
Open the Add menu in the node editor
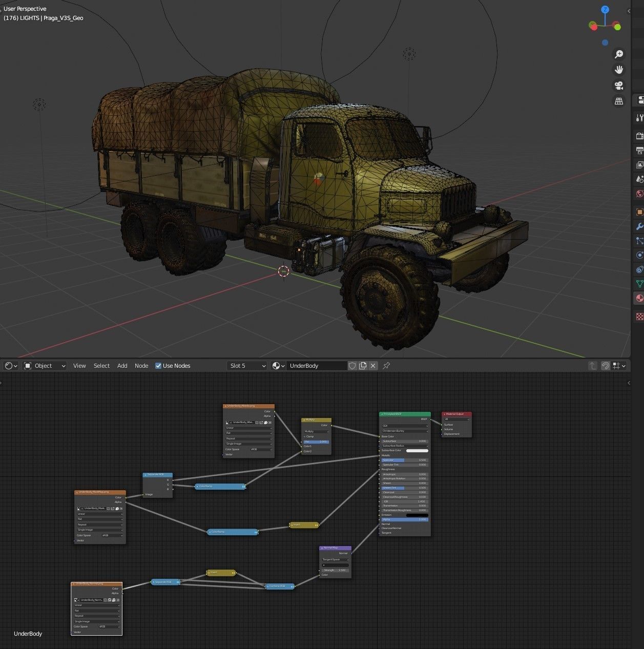point(122,366)
